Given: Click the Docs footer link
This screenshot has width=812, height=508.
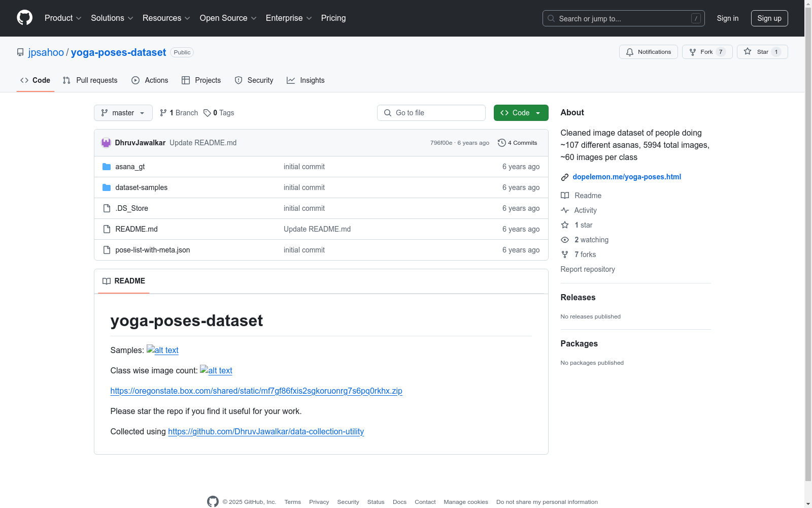Looking at the screenshot, I should pyautogui.click(x=399, y=502).
